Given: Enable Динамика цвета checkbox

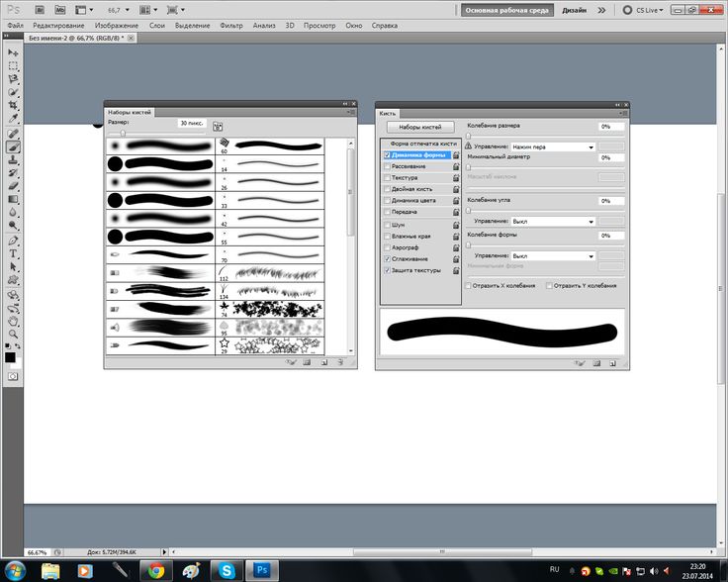Looking at the screenshot, I should point(387,201).
